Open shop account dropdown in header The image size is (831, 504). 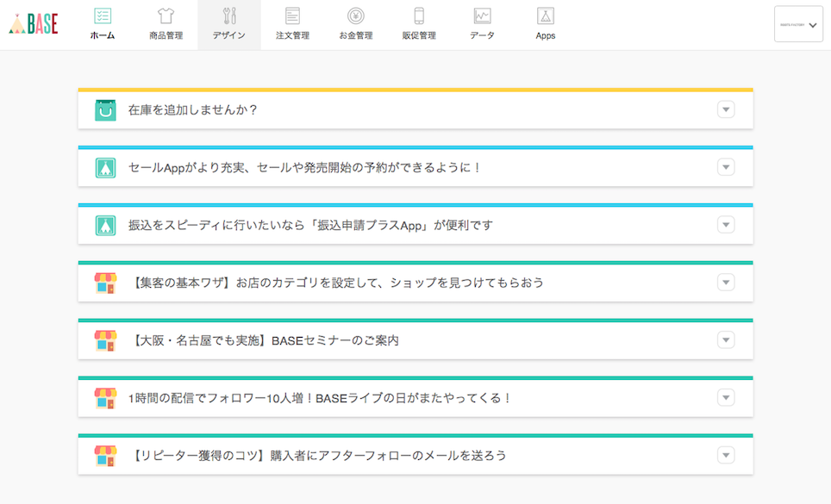click(x=798, y=25)
